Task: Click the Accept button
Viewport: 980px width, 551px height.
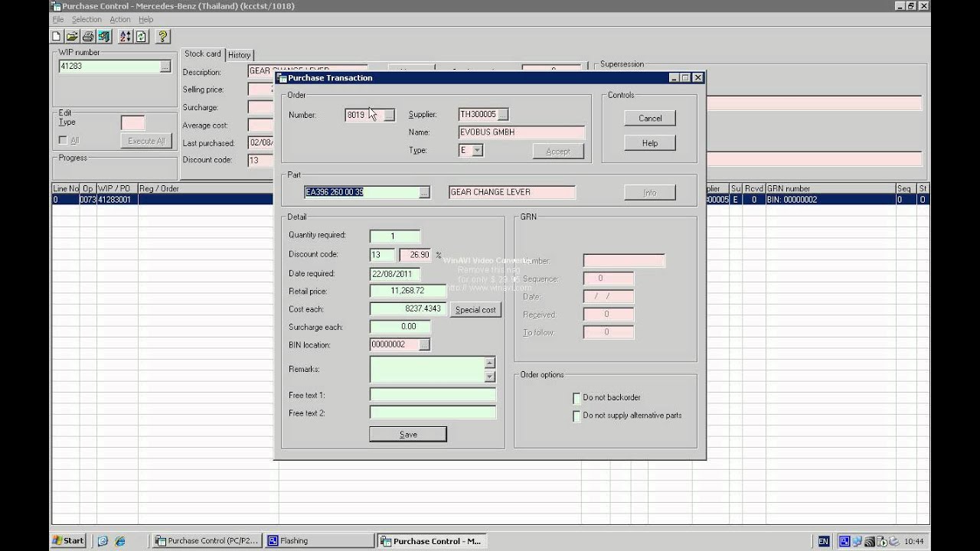Action: [x=558, y=152]
